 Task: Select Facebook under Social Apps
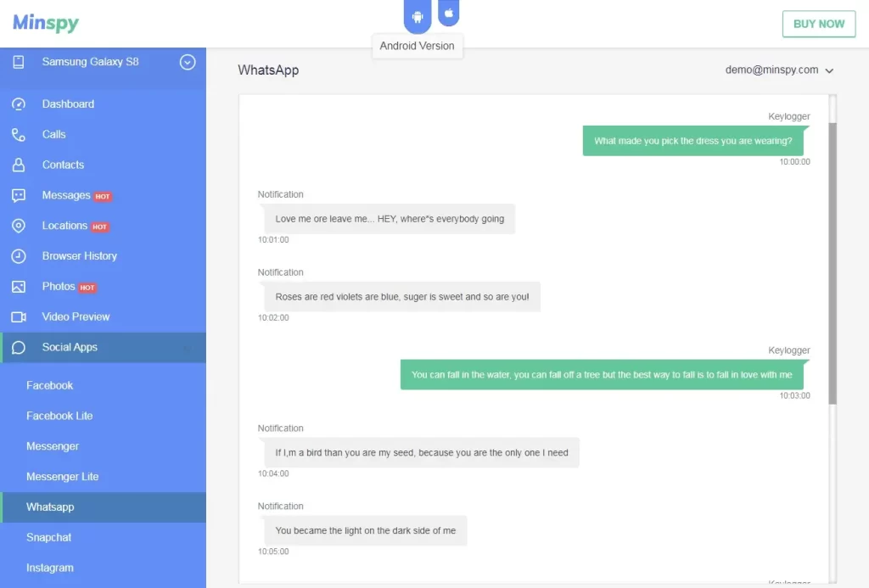pyautogui.click(x=103, y=386)
